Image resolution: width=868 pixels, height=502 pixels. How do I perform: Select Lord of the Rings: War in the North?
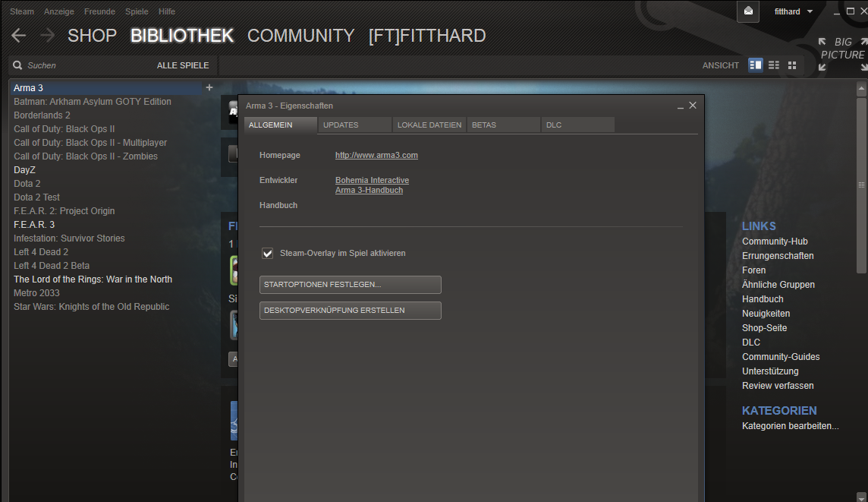click(93, 279)
